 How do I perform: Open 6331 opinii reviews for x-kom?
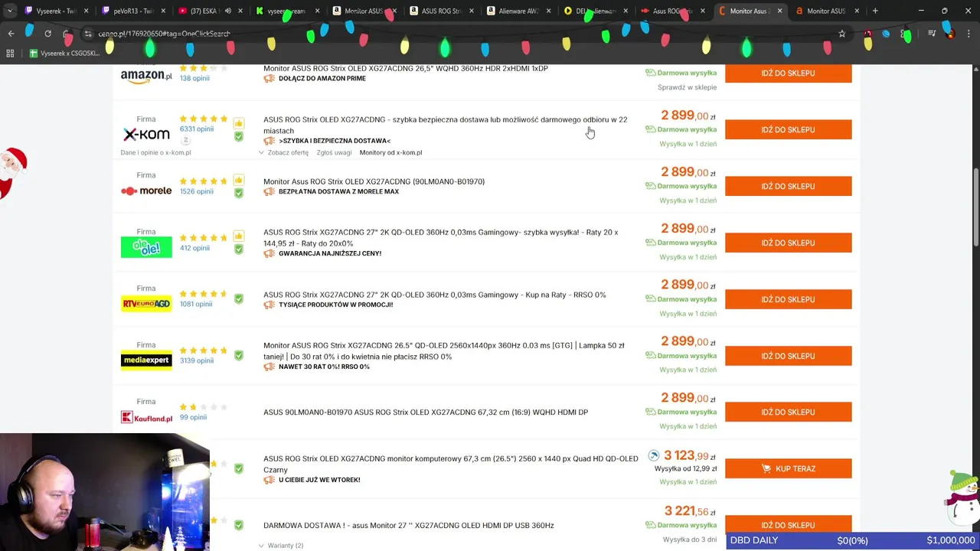[197, 129]
